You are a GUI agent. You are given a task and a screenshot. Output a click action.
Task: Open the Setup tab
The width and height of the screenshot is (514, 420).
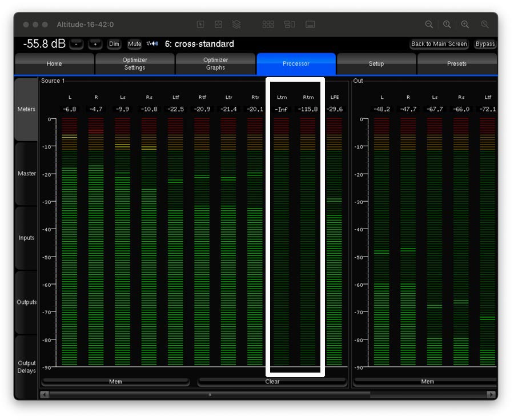[x=376, y=63]
